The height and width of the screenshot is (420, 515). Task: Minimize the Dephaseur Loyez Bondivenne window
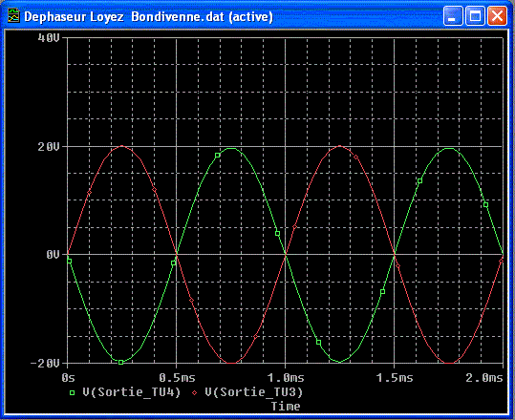[x=453, y=16]
